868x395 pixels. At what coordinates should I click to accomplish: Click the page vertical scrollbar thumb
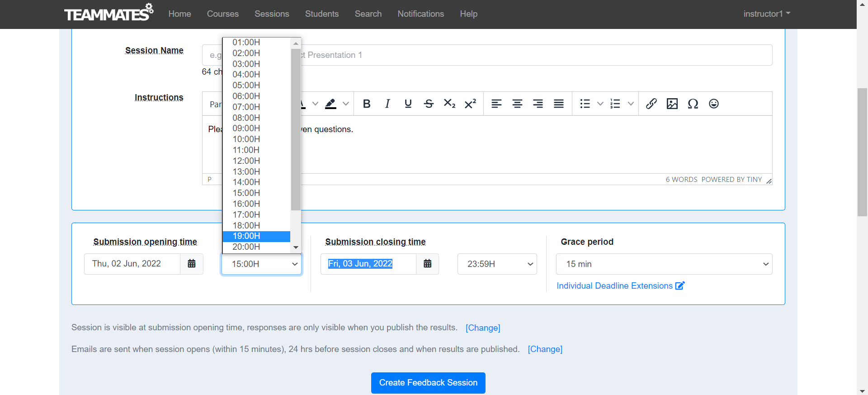pyautogui.click(x=862, y=152)
